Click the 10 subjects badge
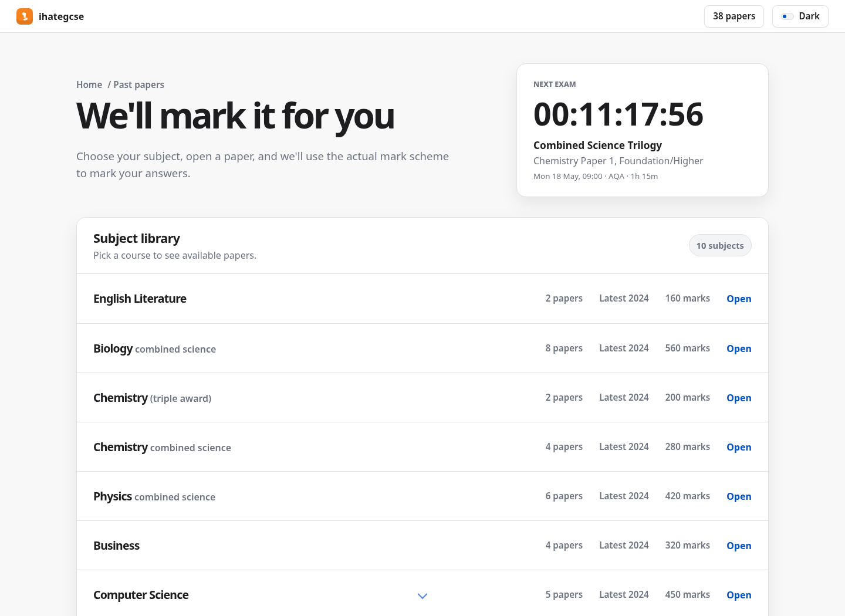The width and height of the screenshot is (845, 616). pyautogui.click(x=720, y=246)
